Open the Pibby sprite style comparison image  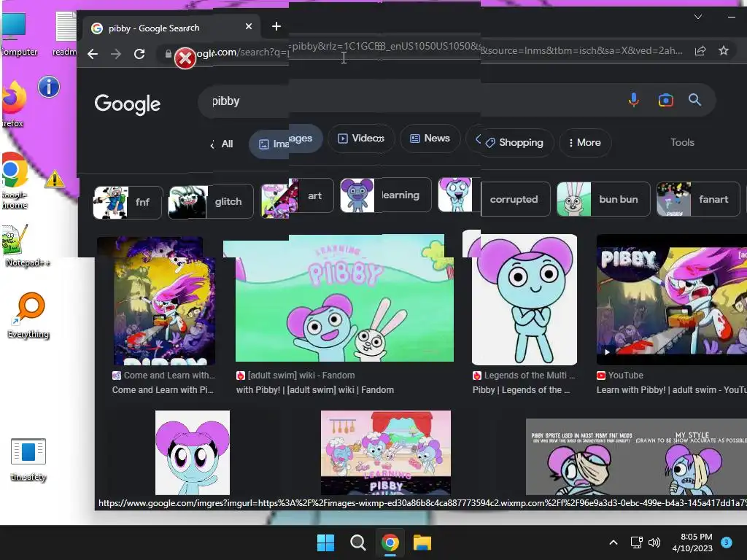click(x=636, y=457)
